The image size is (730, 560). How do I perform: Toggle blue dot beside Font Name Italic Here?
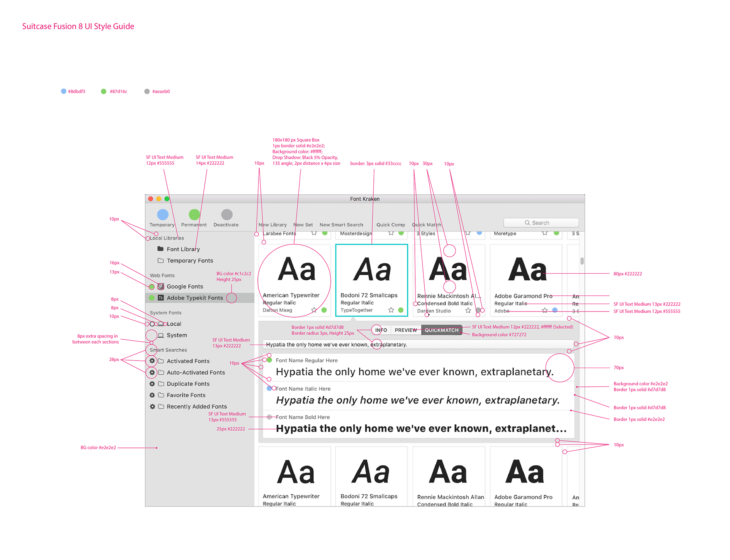269,388
